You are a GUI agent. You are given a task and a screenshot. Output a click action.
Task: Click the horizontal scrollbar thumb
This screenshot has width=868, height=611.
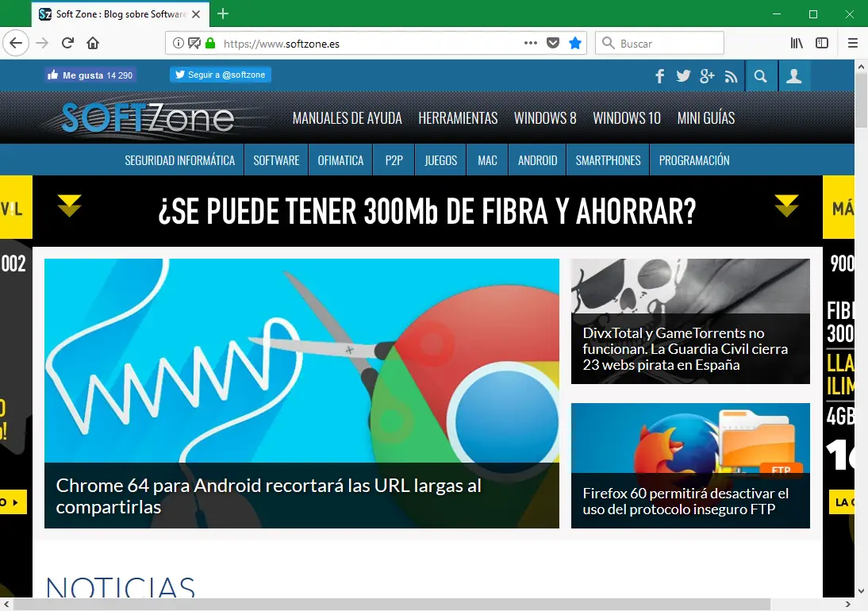click(392, 604)
